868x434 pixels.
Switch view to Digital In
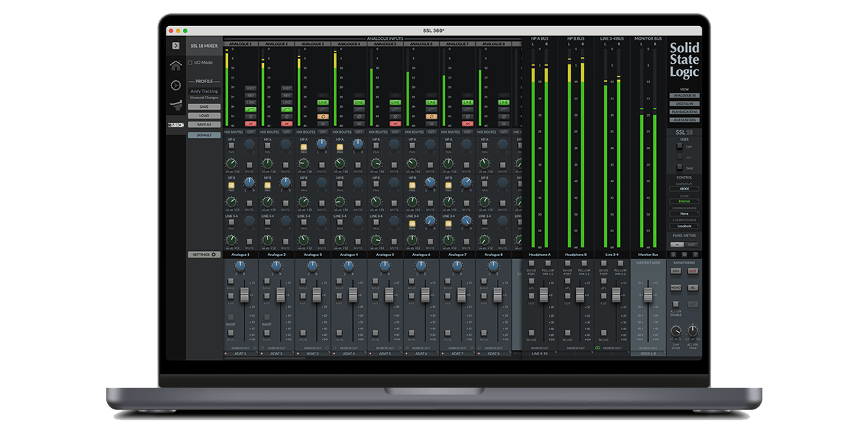[x=684, y=103]
